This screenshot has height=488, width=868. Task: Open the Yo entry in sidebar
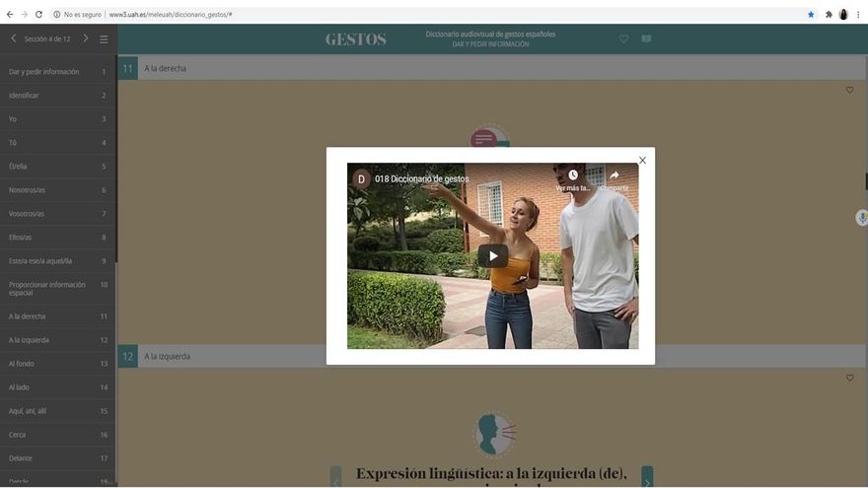click(x=57, y=119)
